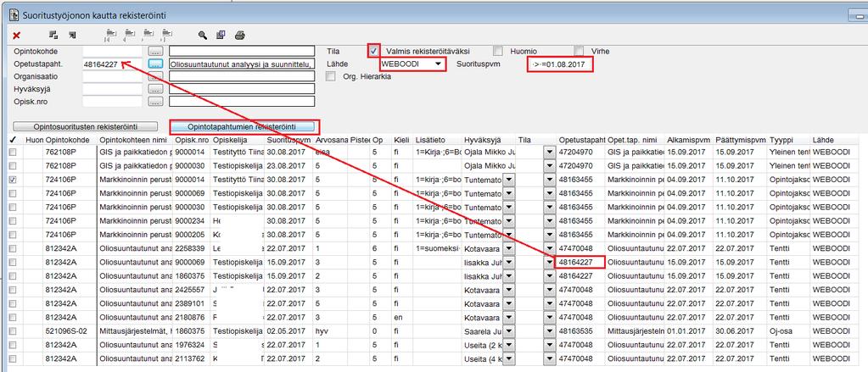This screenshot has width=868, height=372.
Task: Click Opintosuoritusten rekisteröinti button
Action: (x=86, y=126)
